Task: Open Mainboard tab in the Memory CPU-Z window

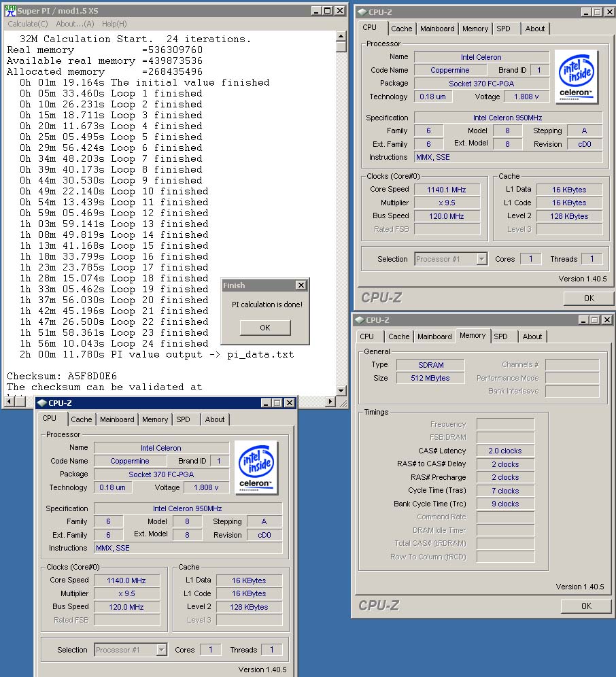Action: coord(434,336)
